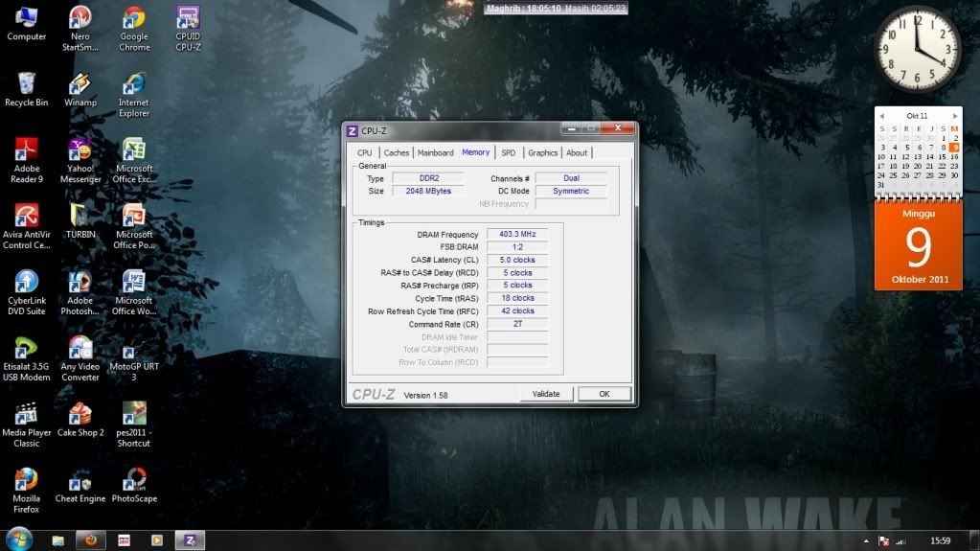
Task: Click the prayer time widget bar
Action: (x=556, y=8)
